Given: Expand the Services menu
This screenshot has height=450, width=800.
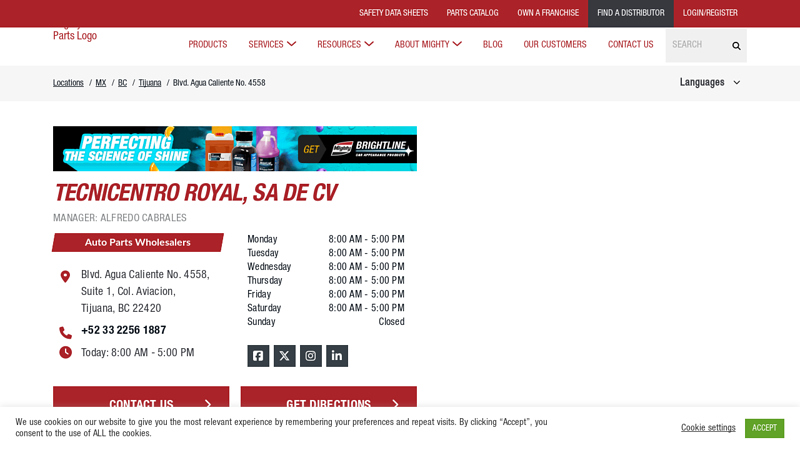Looking at the screenshot, I should point(272,44).
